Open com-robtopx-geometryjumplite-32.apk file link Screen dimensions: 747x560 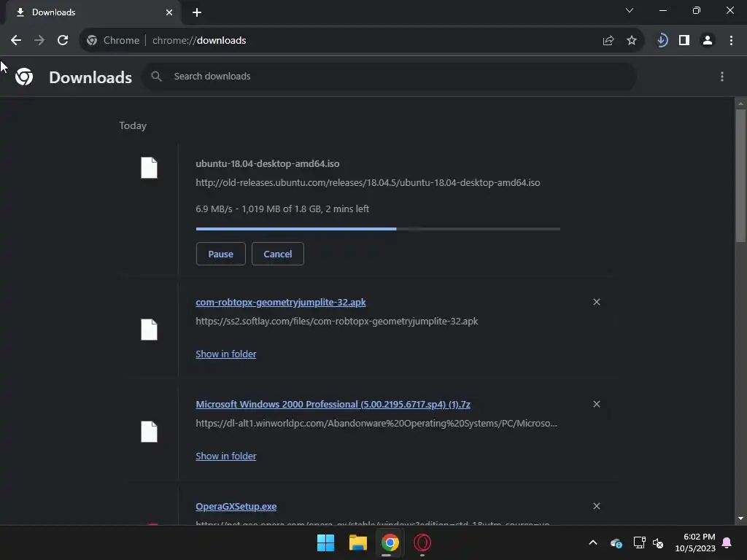tap(281, 303)
